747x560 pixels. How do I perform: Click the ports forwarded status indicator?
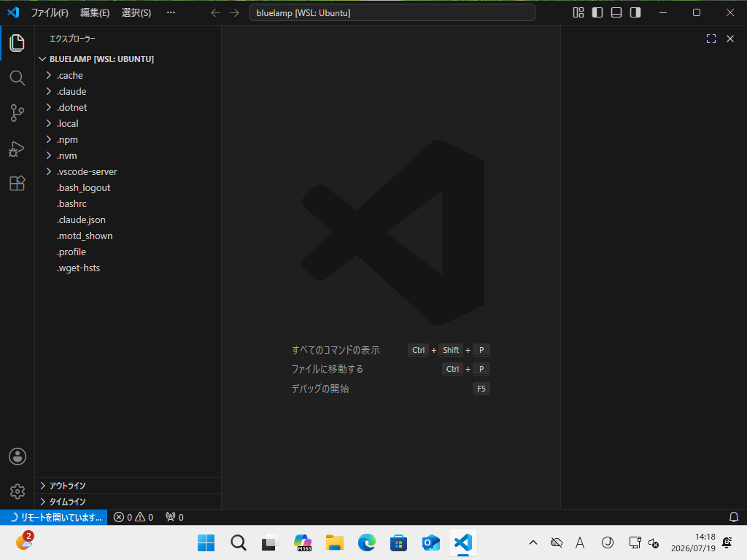point(174,517)
